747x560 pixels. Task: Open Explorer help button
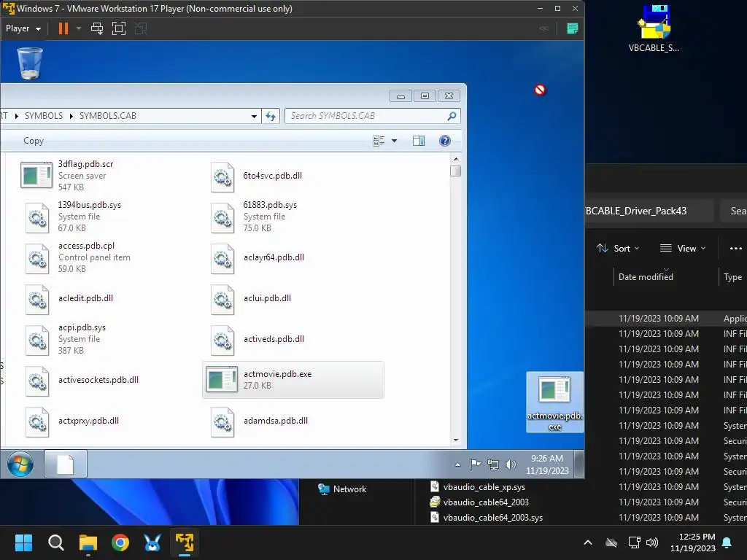click(444, 141)
